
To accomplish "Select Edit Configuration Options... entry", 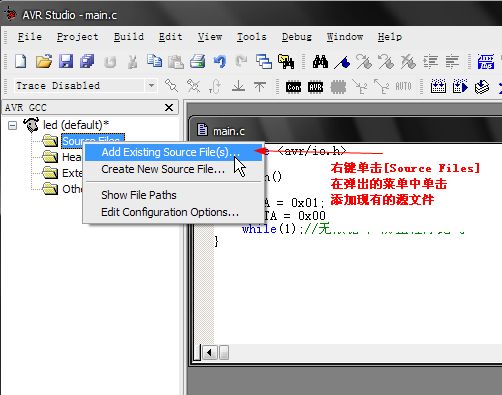I will tap(173, 212).
